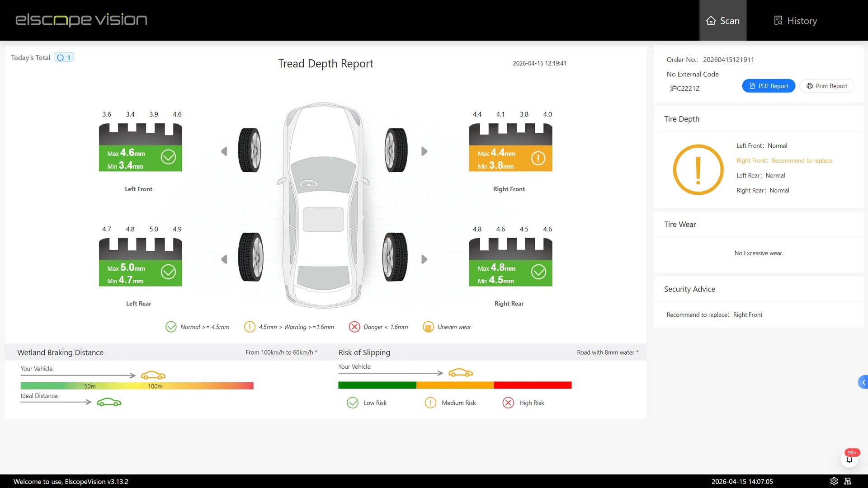This screenshot has height=488, width=868.
Task: Click the Left Front green checkmark icon
Action: tap(168, 157)
